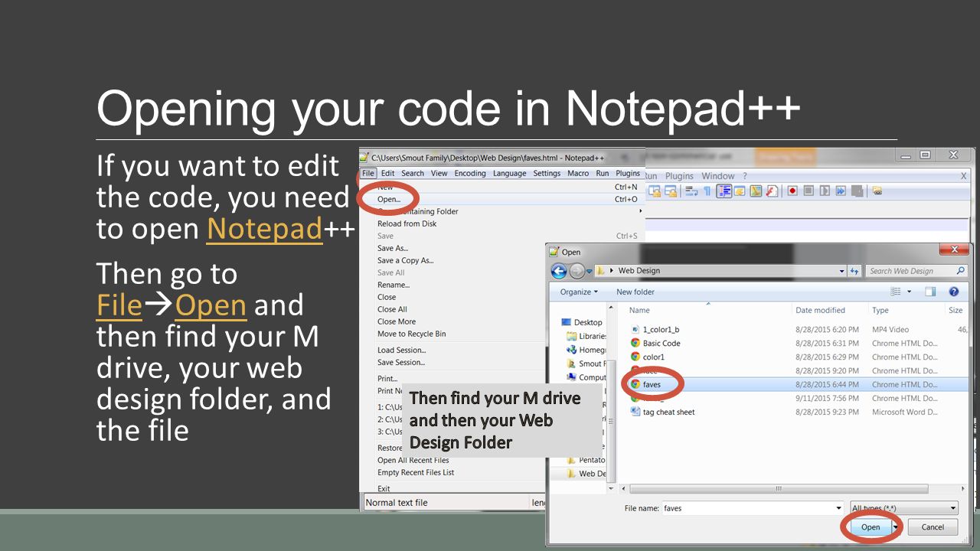Click the Word icon next to tag cheat sheet
This screenshot has width=980, height=551.
click(x=635, y=412)
